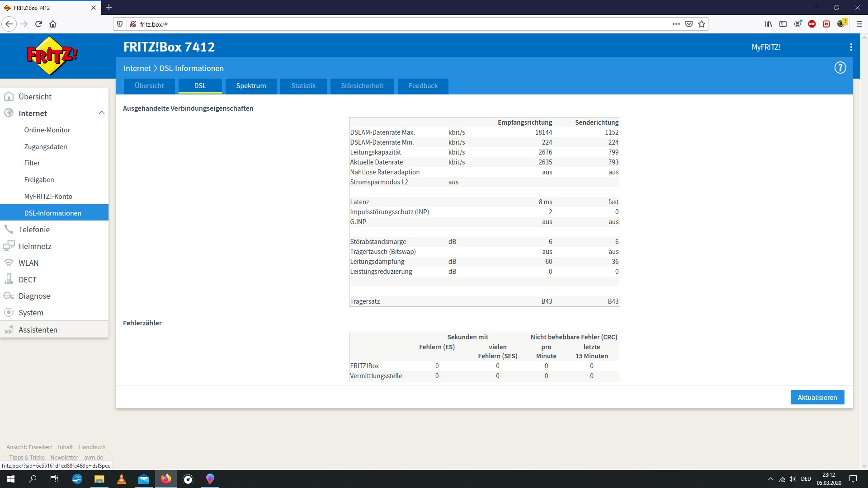Select the Feedback tab
This screenshot has width=868, height=488.
point(423,85)
